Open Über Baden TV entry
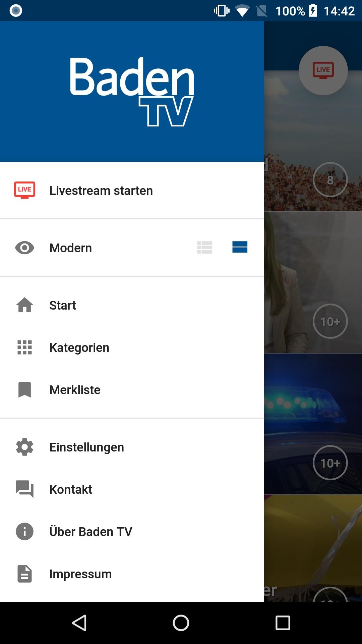The image size is (362, 644). 132,532
